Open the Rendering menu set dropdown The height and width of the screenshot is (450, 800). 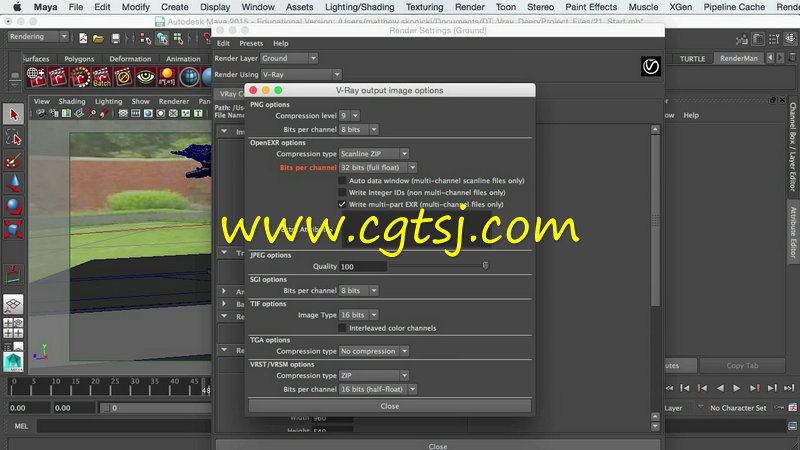click(x=38, y=37)
